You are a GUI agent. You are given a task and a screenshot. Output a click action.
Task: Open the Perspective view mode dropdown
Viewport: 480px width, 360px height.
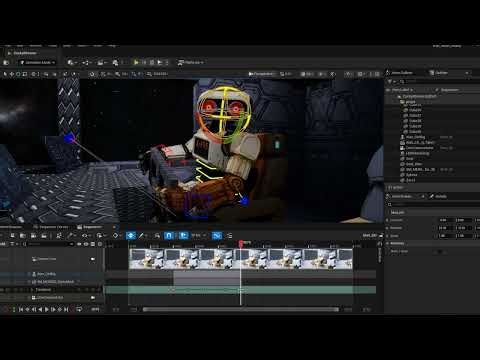(261, 74)
